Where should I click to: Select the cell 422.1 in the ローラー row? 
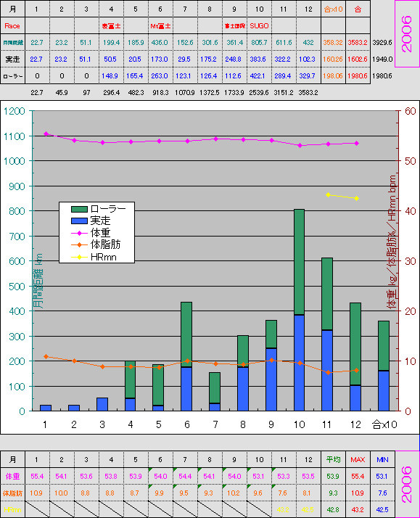259,76
